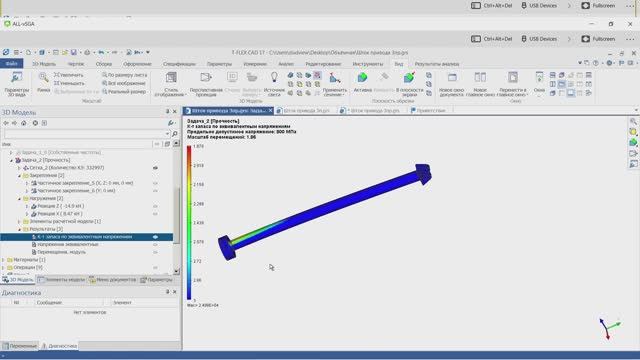Close the active Шток привода document tab
Screen dimensions: 640x360
click(x=270, y=111)
